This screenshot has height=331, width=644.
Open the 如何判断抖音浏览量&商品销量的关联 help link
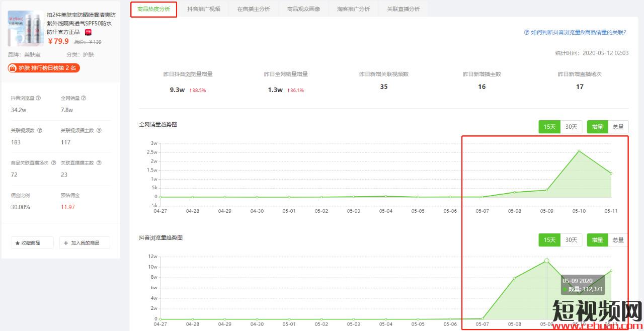coord(575,32)
